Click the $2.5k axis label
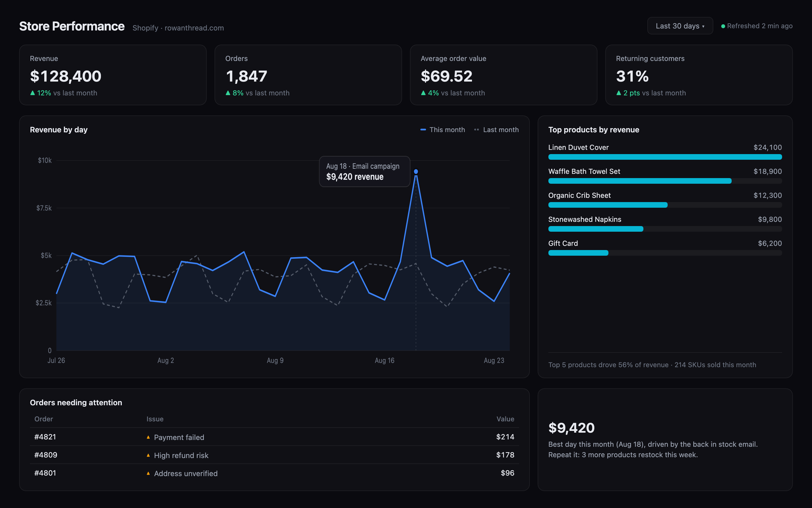The width and height of the screenshot is (812, 508). pyautogui.click(x=44, y=303)
